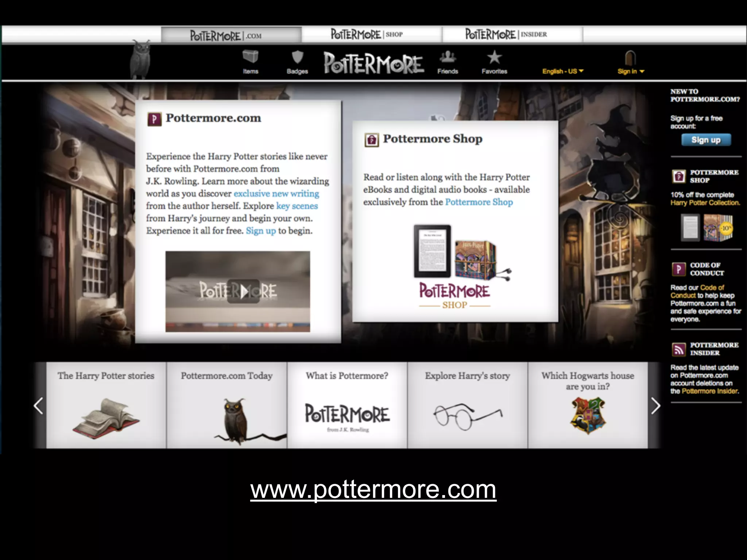Open the Favorites star icon
The height and width of the screenshot is (560, 747).
[494, 57]
